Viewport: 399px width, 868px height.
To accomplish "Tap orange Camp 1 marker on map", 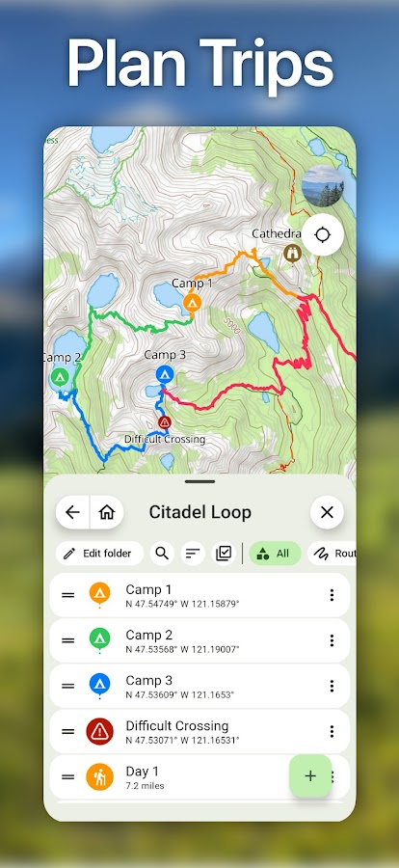I will [193, 304].
